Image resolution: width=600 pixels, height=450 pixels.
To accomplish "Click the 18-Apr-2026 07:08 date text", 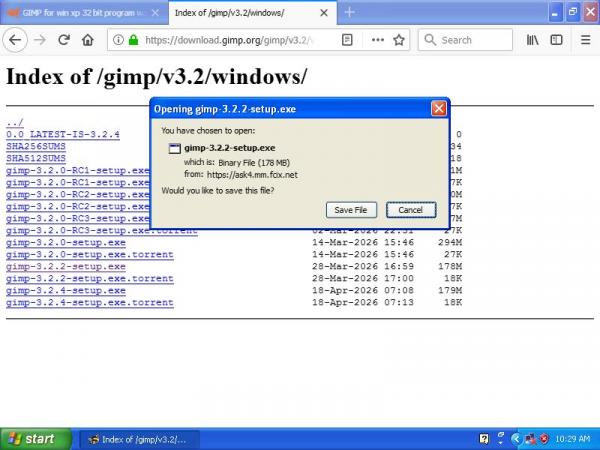I will click(x=363, y=290).
